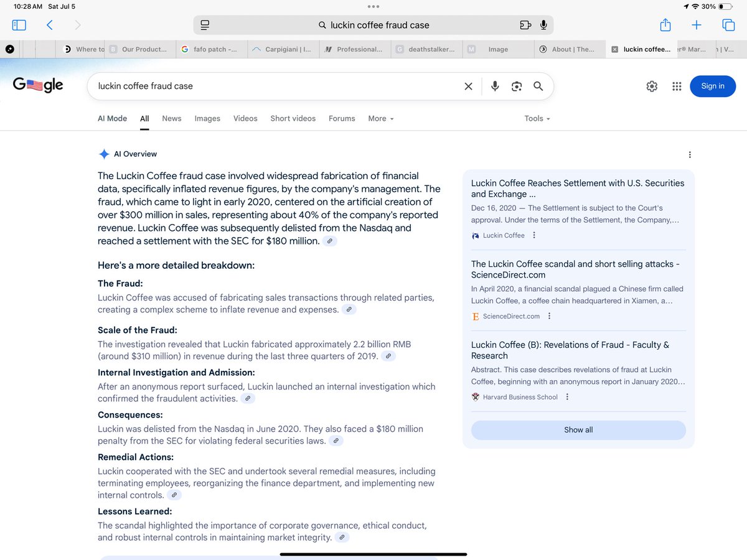This screenshot has height=560, width=747.
Task: Select the Images results tab
Action: pyautogui.click(x=207, y=118)
